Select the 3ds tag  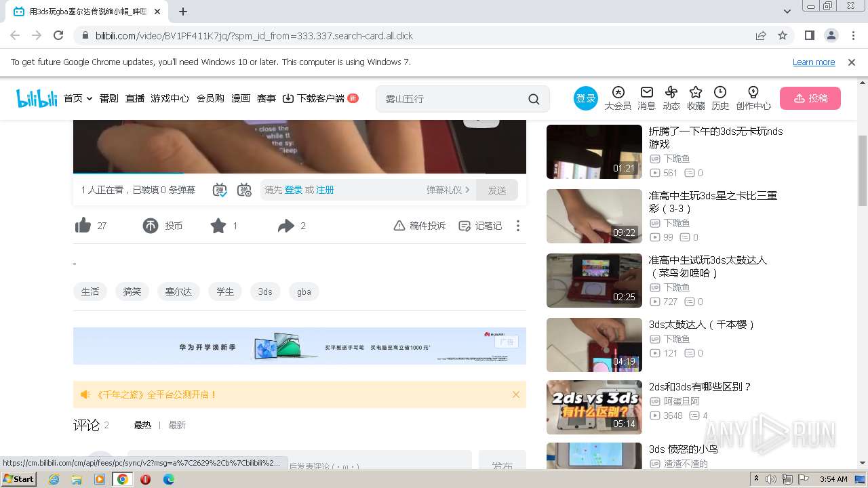pos(265,291)
